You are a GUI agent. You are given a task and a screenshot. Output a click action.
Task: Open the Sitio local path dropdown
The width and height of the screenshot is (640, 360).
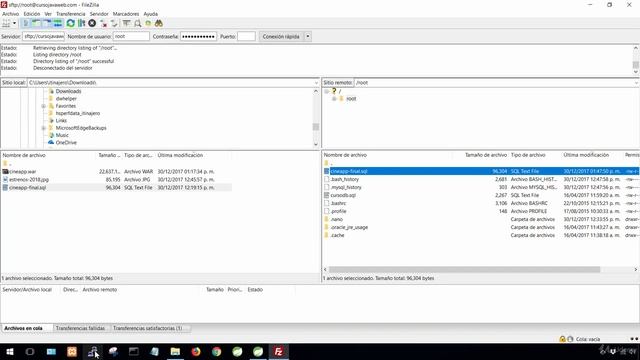click(x=316, y=83)
